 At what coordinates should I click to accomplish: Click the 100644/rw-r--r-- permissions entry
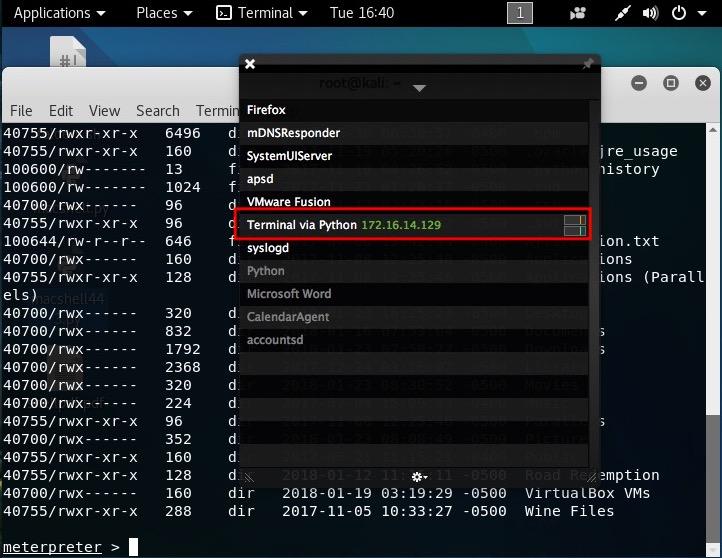pos(74,241)
